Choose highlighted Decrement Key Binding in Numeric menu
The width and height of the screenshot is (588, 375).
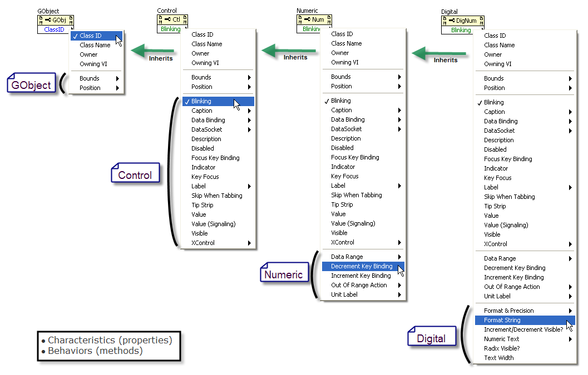(x=362, y=266)
